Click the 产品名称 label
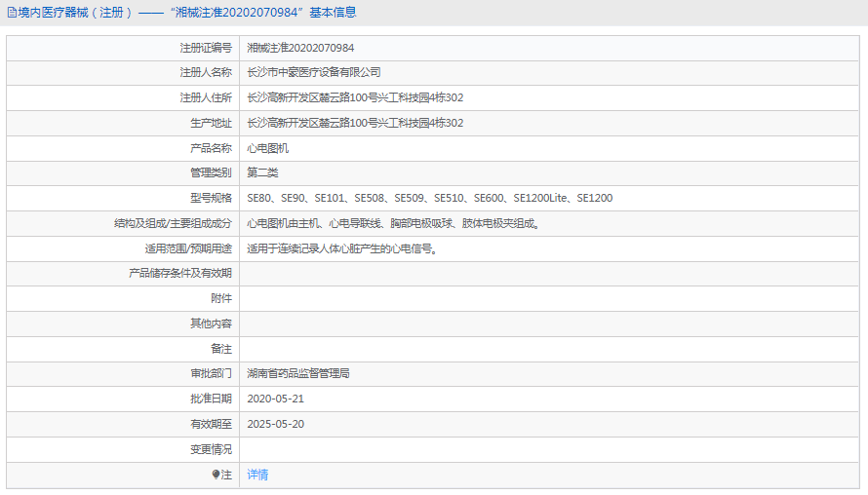The image size is (868, 495). pyautogui.click(x=211, y=148)
